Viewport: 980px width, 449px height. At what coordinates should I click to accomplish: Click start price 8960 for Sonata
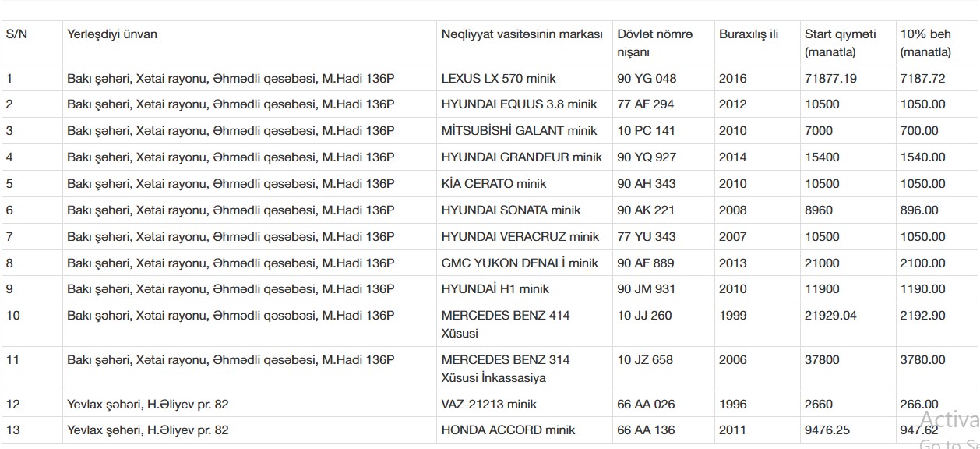818,210
